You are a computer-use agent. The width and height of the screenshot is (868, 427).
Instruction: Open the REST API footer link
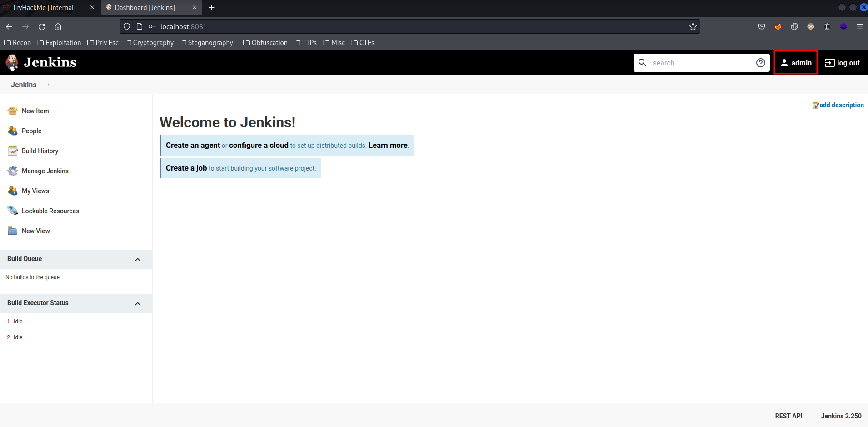click(788, 416)
